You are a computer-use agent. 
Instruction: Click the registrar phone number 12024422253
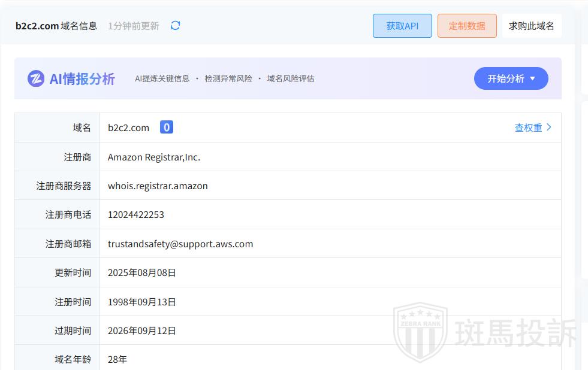(136, 214)
